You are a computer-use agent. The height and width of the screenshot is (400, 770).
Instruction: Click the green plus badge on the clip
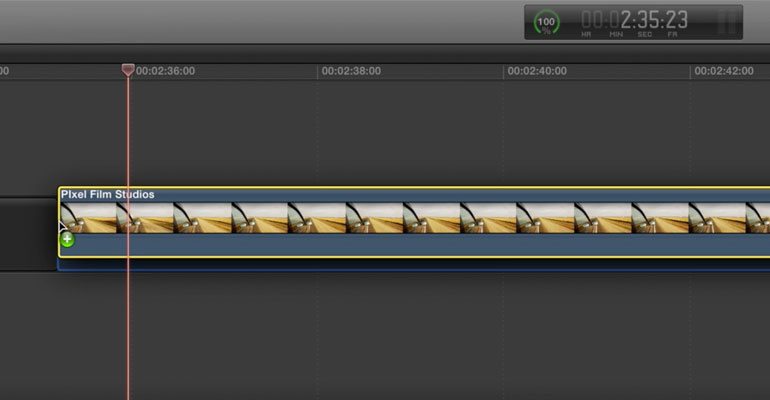click(67, 240)
